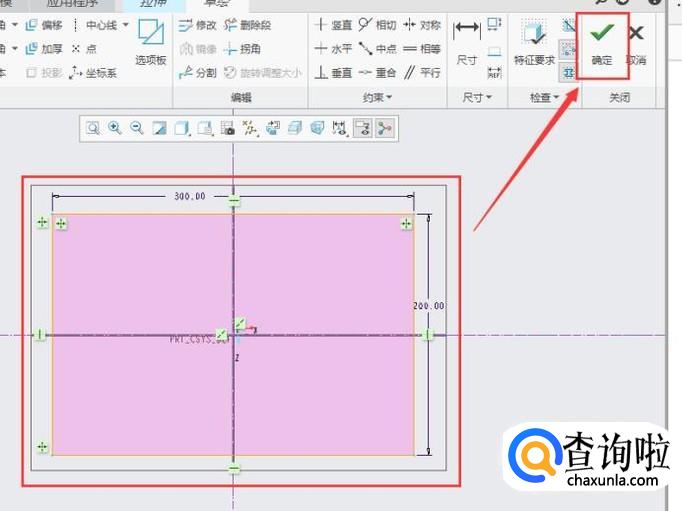Viewport: 682px width, 511px height.
Task: Click the Zoom Out magnifier icon
Action: (137, 128)
